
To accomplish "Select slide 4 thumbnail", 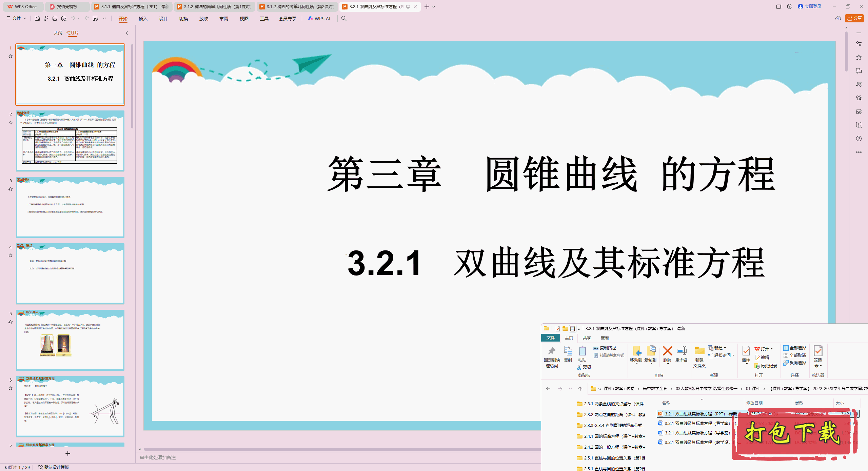I will coord(70,274).
